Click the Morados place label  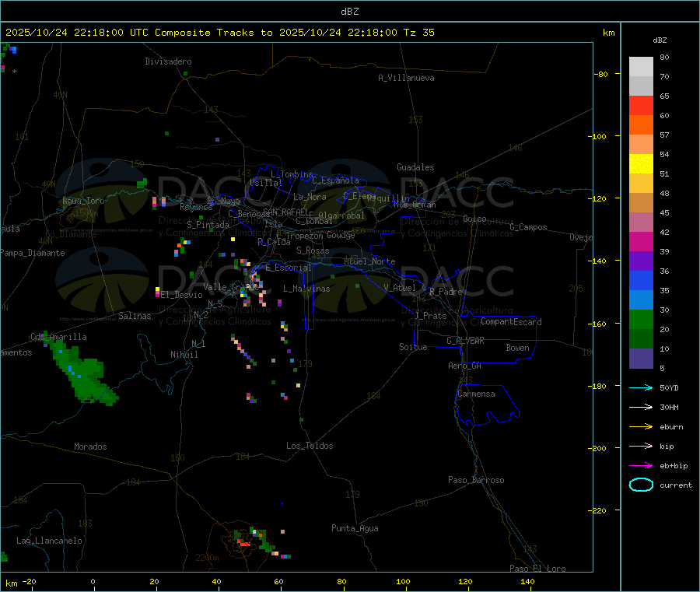pos(91,447)
